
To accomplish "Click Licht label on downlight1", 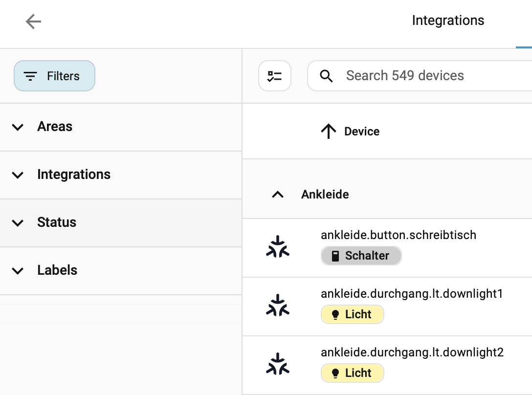I will pos(352,314).
